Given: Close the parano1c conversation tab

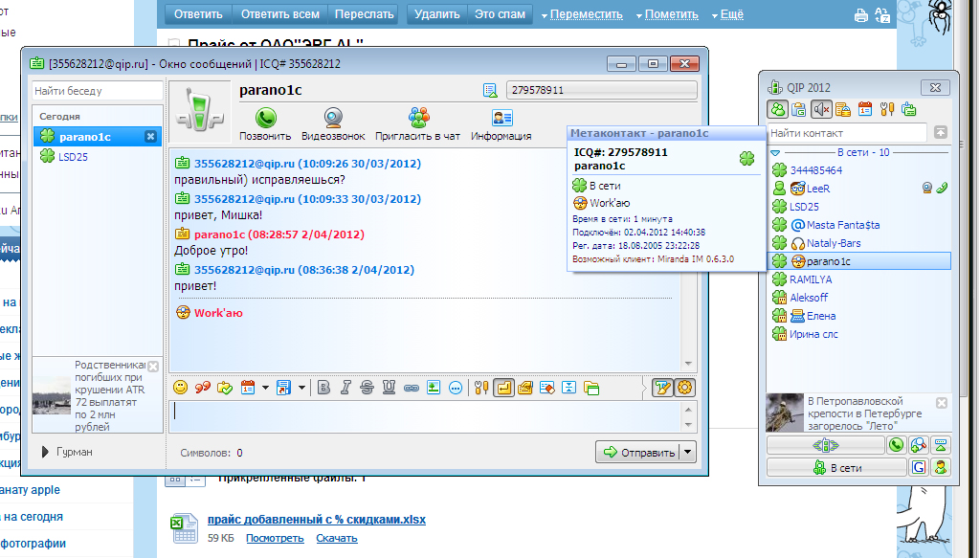Looking at the screenshot, I should click(x=150, y=136).
